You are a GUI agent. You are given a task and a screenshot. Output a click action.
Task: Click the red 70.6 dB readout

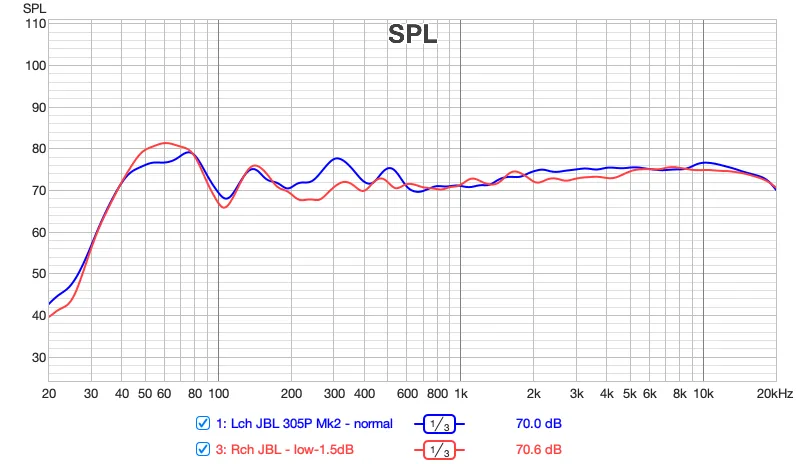(539, 449)
